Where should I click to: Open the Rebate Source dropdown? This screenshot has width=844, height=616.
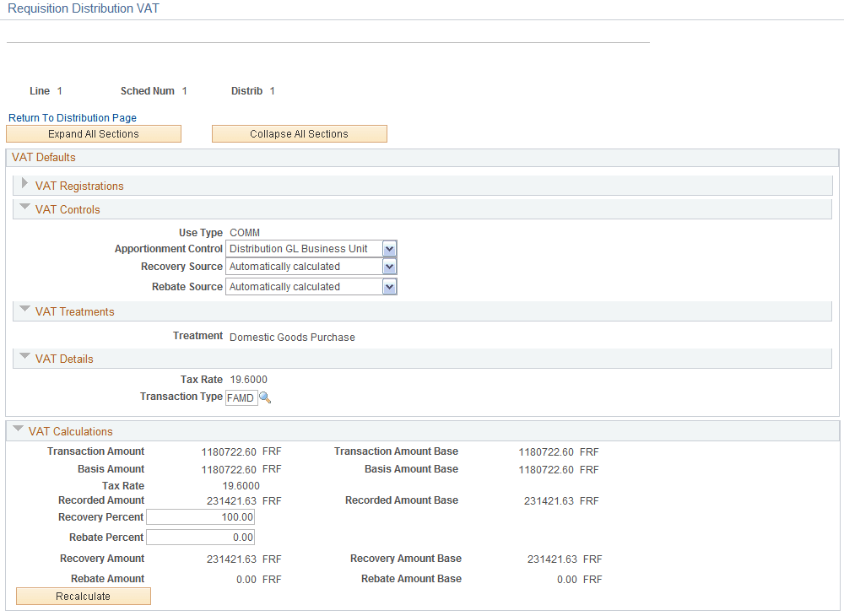[x=389, y=287]
